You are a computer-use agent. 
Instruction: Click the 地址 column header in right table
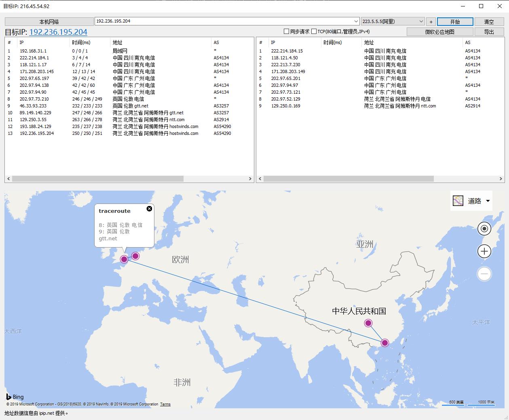coord(369,42)
